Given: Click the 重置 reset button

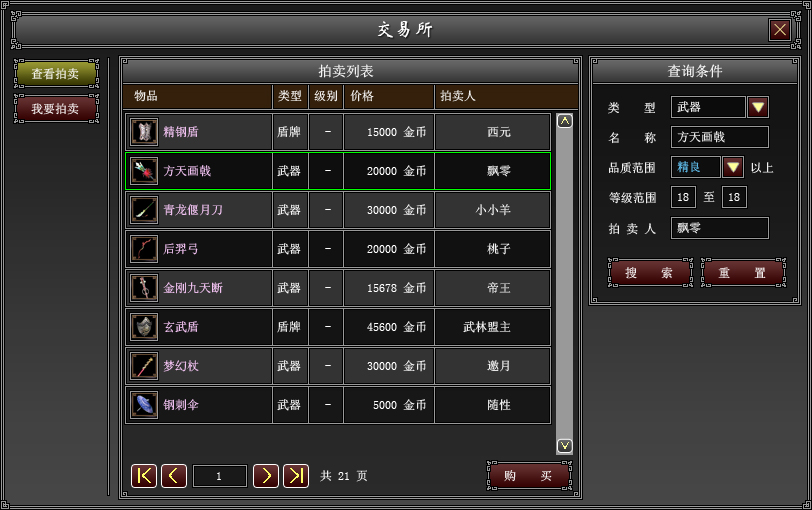Looking at the screenshot, I should [x=742, y=273].
